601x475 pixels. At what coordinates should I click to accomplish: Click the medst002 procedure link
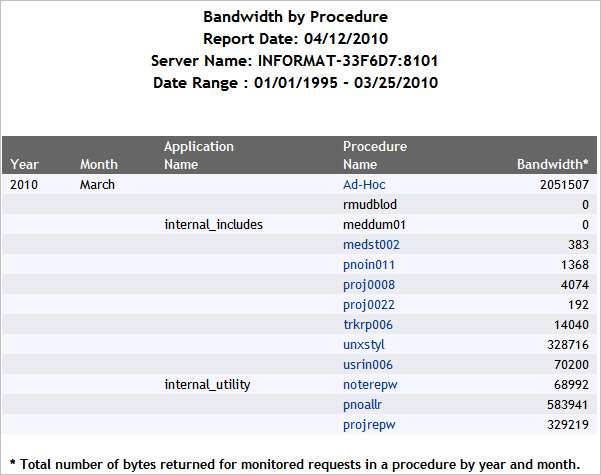click(371, 245)
